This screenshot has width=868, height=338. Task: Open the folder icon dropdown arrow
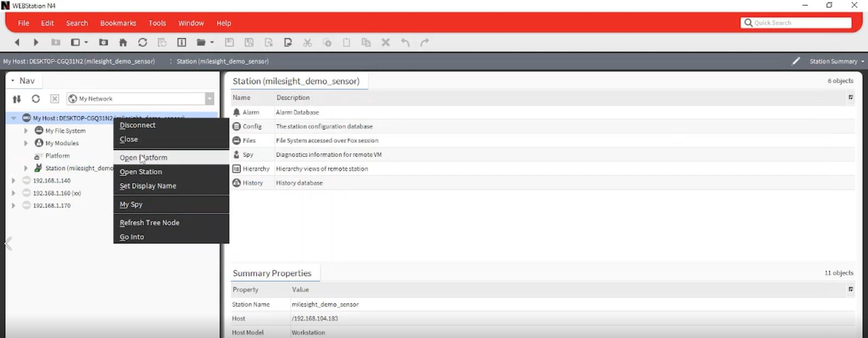pyautogui.click(x=212, y=42)
